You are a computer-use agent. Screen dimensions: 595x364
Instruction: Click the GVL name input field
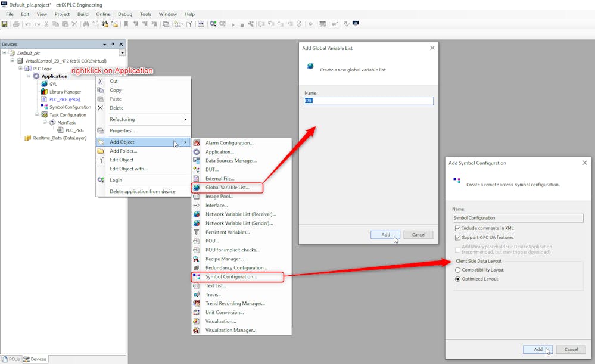click(369, 101)
